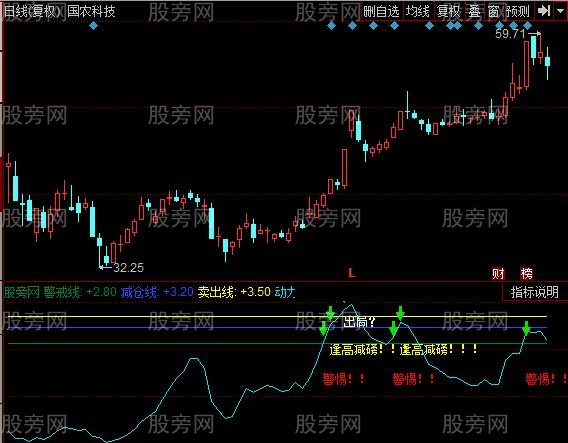Click the red L marker below the chart
The width and height of the screenshot is (568, 443).
(x=351, y=273)
